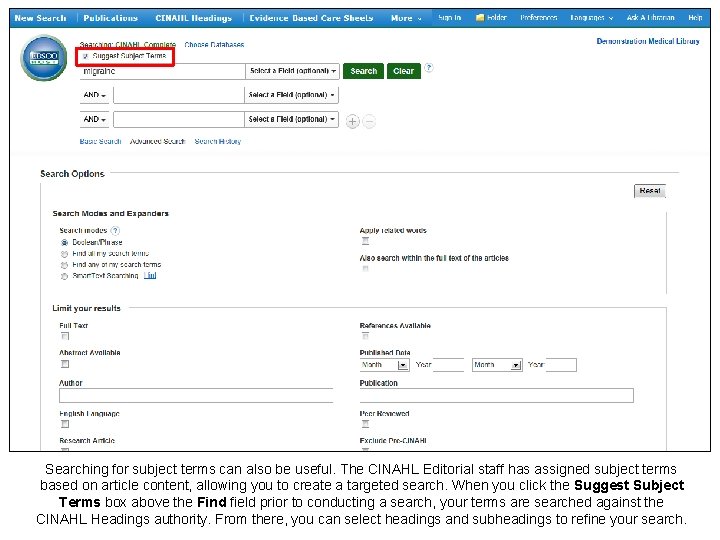
Task: Open the Help link in the top bar
Action: tap(695, 18)
